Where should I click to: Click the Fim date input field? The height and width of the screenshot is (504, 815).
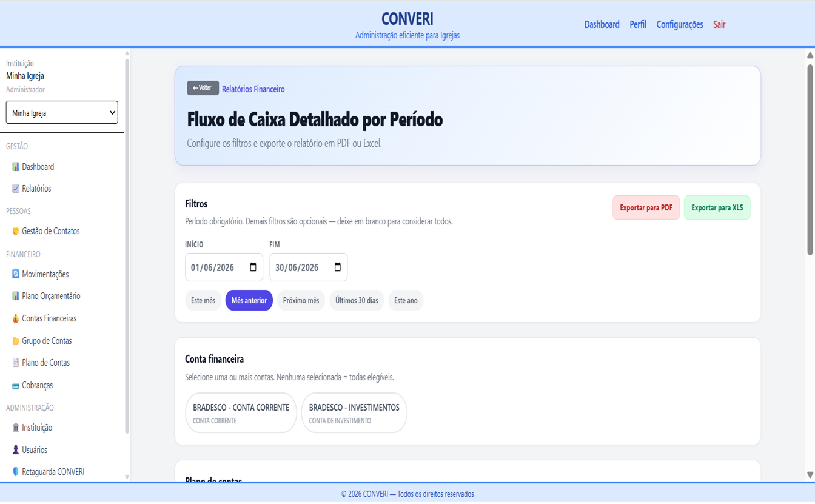point(308,267)
